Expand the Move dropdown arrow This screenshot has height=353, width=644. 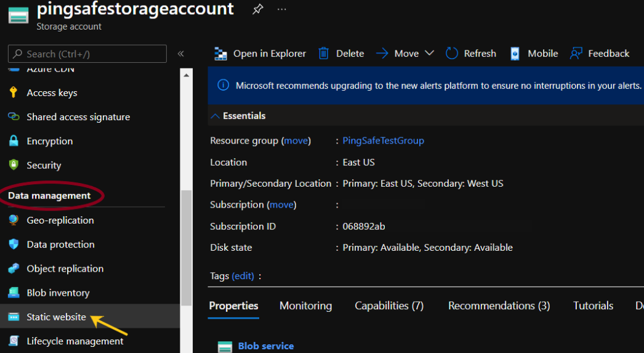click(429, 54)
